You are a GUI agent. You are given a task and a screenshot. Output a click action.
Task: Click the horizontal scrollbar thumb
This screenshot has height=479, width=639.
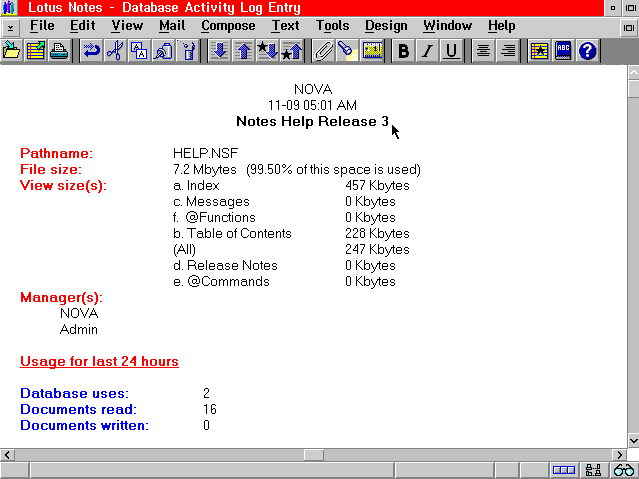coord(314,455)
